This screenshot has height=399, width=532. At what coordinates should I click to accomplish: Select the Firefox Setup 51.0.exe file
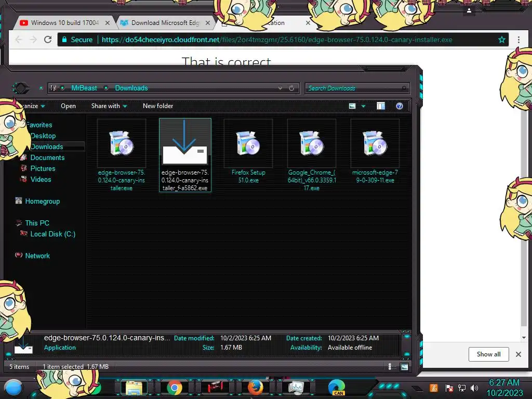coord(248,151)
